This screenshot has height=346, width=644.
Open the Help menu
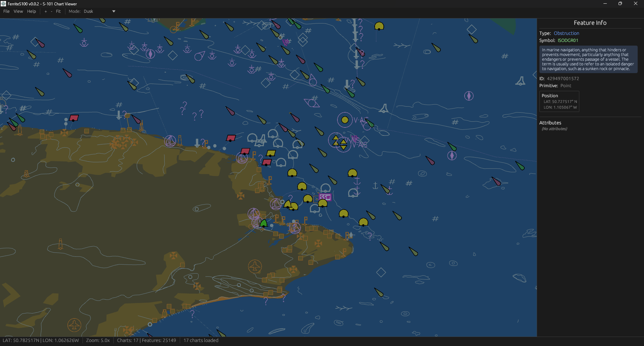[x=32, y=11]
